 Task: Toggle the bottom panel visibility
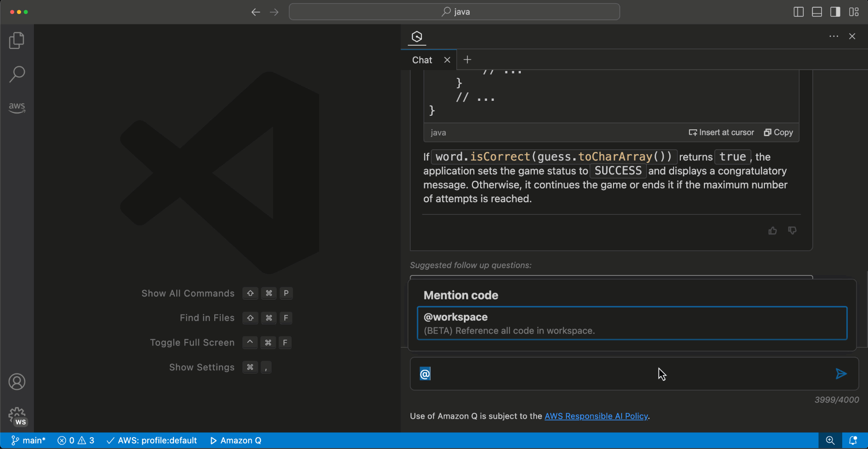pyautogui.click(x=816, y=12)
